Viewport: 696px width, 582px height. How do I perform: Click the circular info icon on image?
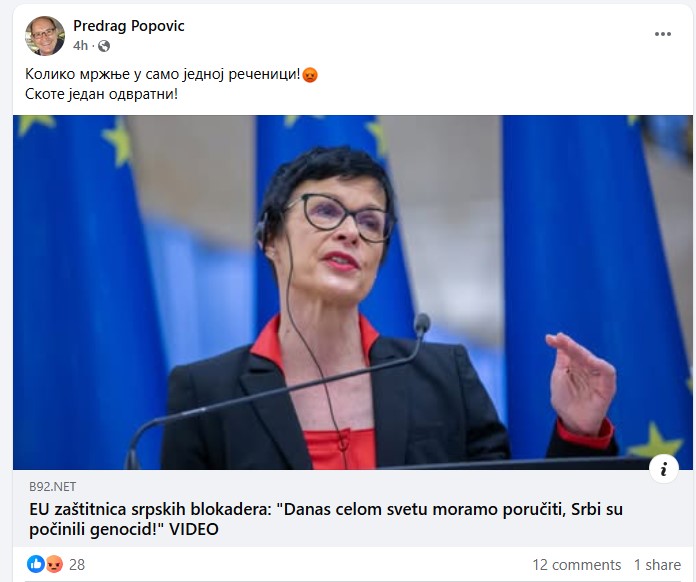pos(664,468)
